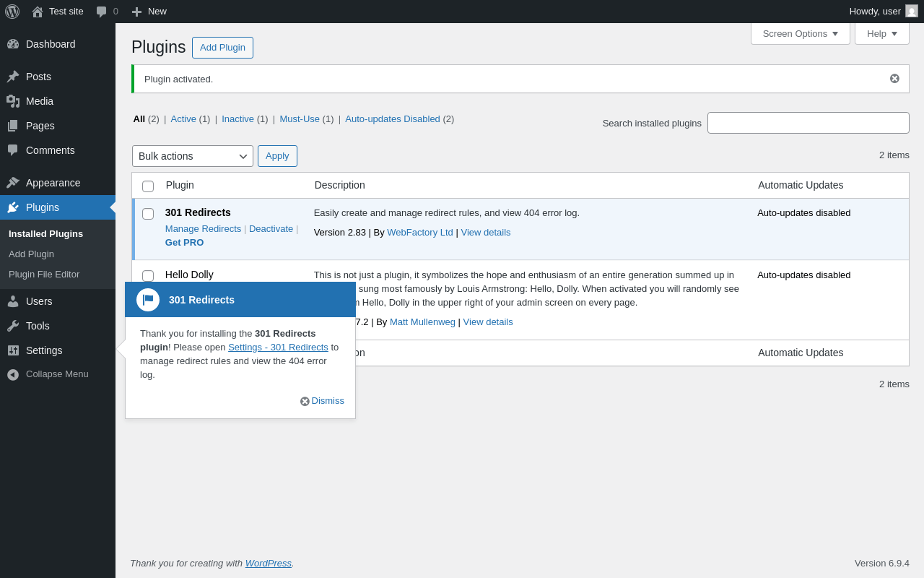Focus the Search installed plugins field

pyautogui.click(x=808, y=123)
